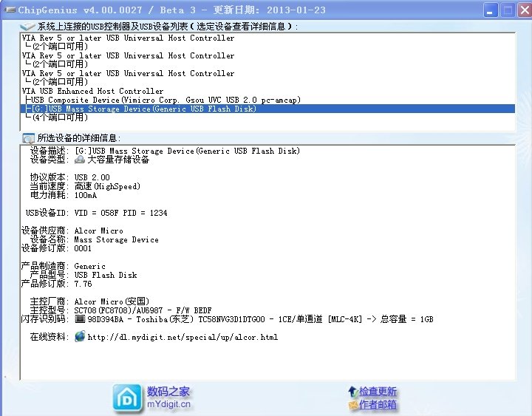Click the icon beside the device details header
Screen dimensions: 532x416
(28, 138)
